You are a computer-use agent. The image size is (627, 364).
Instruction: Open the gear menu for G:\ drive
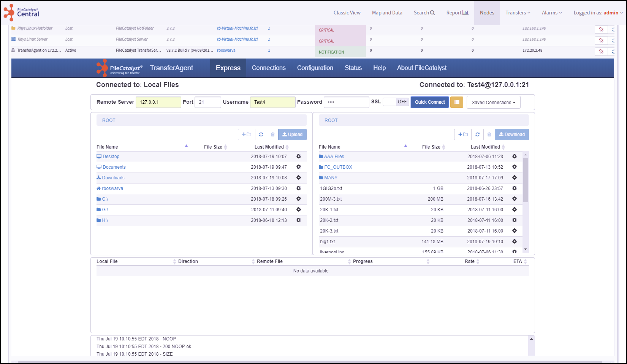point(299,209)
